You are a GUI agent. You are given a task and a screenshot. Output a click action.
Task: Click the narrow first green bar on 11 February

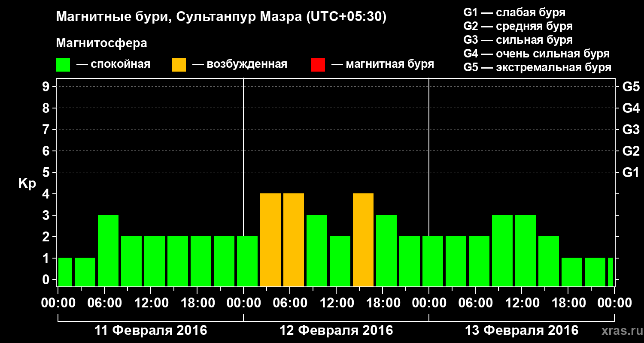click(x=65, y=272)
